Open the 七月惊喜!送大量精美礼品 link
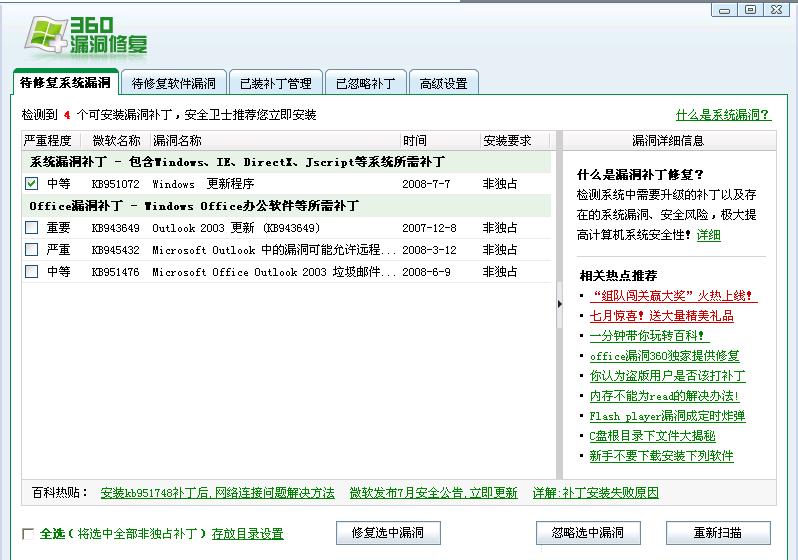 point(662,316)
